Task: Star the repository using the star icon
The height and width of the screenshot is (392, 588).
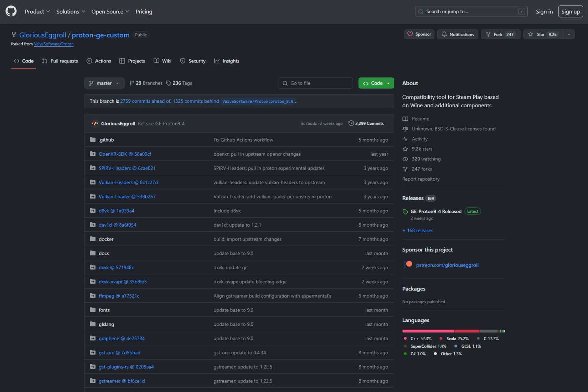Action: (531, 34)
